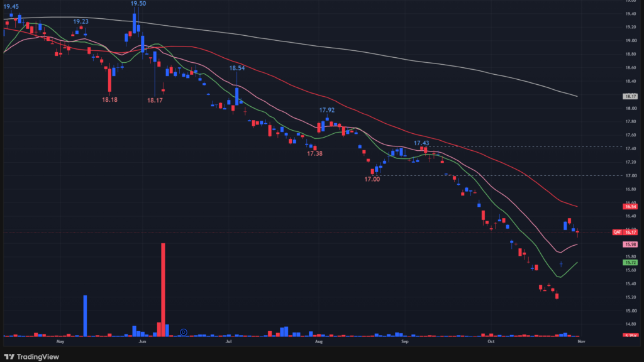Click the gray 18.17 moving average axis tag
This screenshot has width=644, height=362.
pos(630,96)
